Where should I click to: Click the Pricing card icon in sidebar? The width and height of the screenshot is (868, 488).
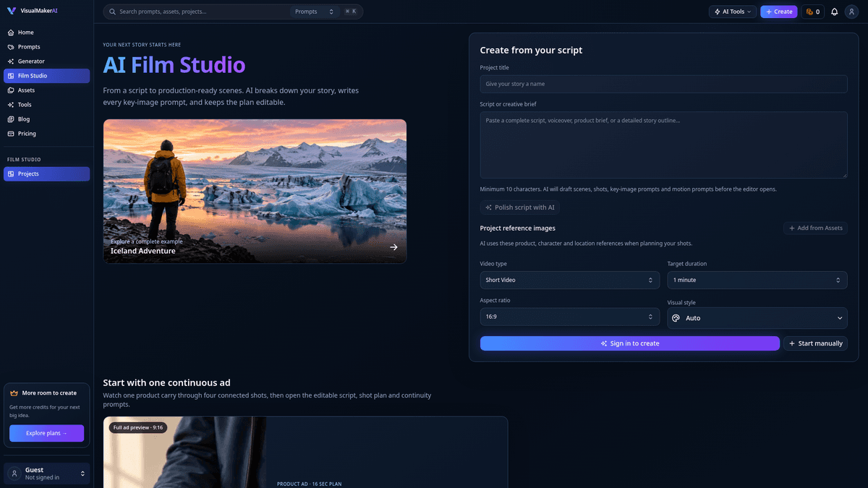tap(11, 134)
